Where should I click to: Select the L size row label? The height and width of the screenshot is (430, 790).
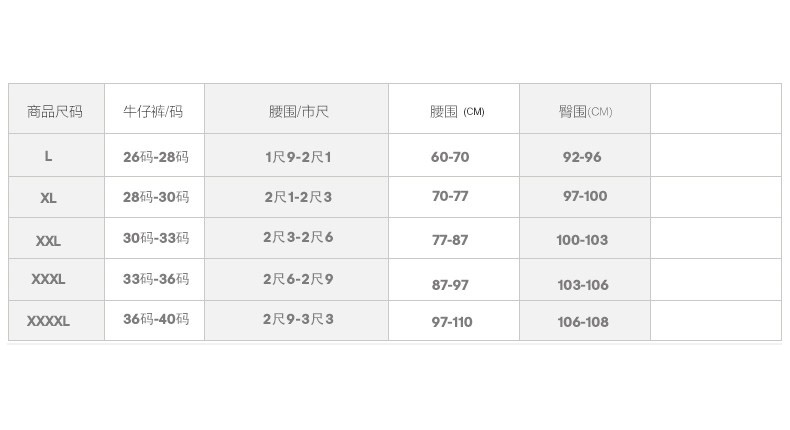point(49,157)
